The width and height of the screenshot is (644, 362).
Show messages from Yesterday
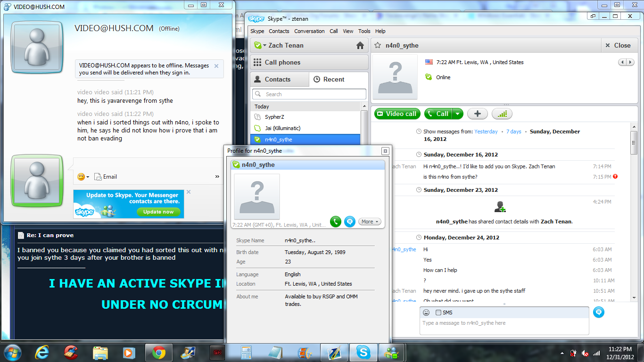point(486,132)
